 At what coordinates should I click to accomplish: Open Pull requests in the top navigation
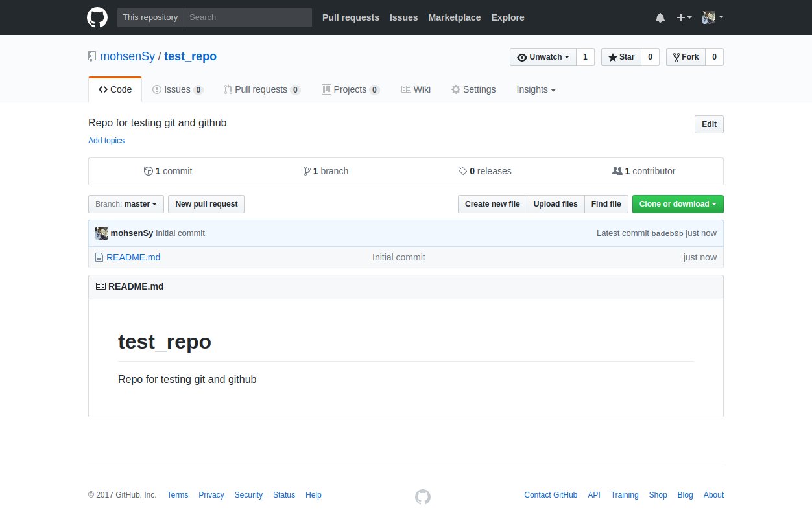tap(351, 17)
